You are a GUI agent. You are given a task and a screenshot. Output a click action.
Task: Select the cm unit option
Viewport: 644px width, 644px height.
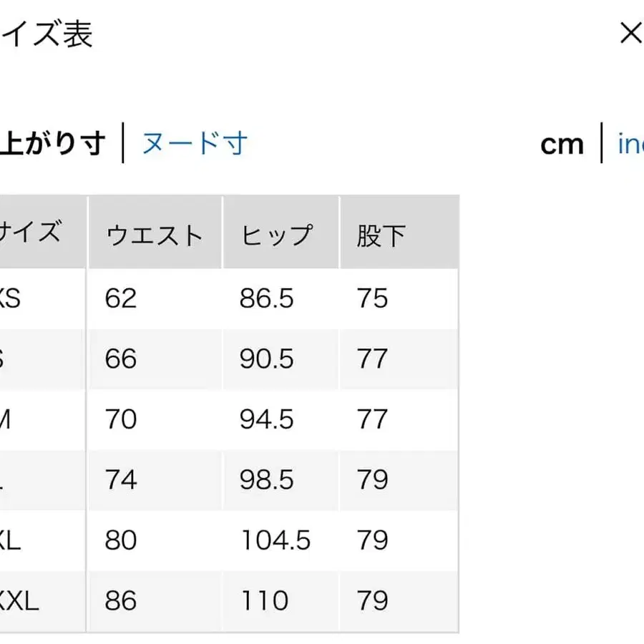pyautogui.click(x=563, y=145)
